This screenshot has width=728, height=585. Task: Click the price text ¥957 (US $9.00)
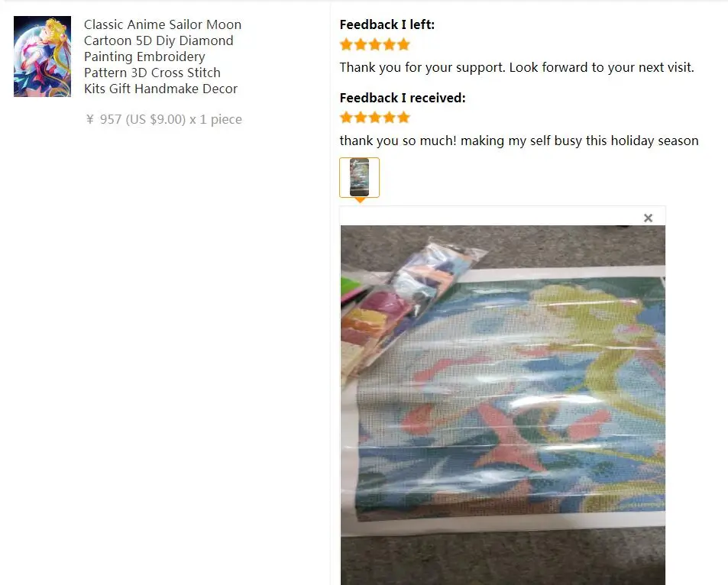coord(136,119)
